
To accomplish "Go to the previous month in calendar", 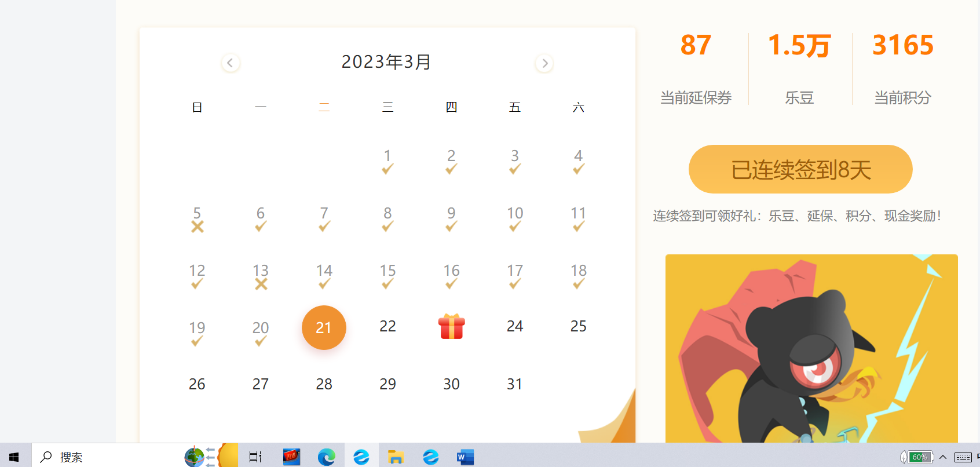I will tap(231, 63).
